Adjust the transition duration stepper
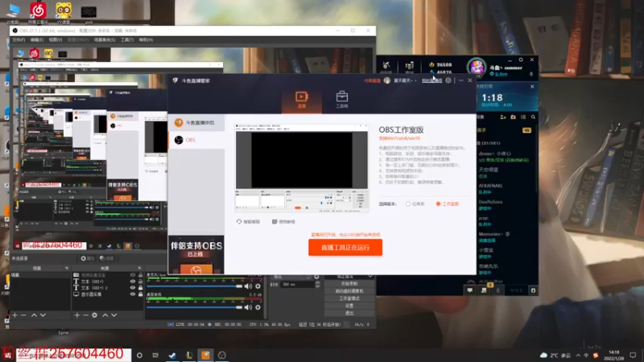The height and width of the screenshot is (362, 644). tap(317, 285)
